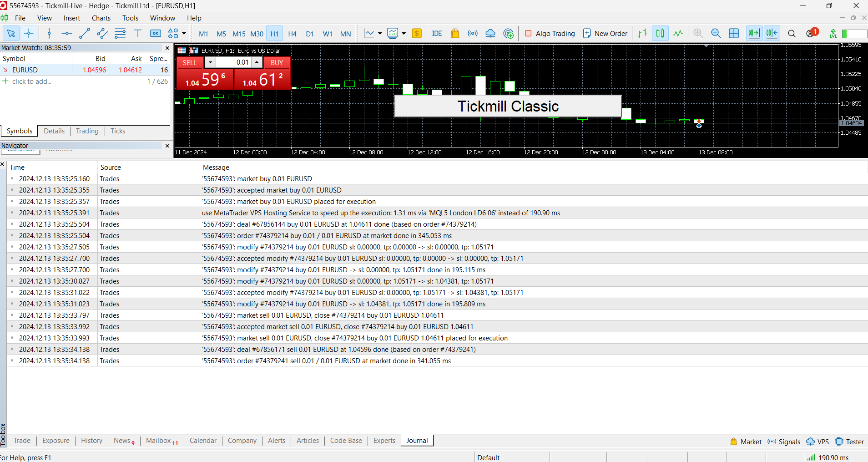Open the Ticks tab in Market Watch
Screen dimensions: 868x462
click(x=118, y=131)
